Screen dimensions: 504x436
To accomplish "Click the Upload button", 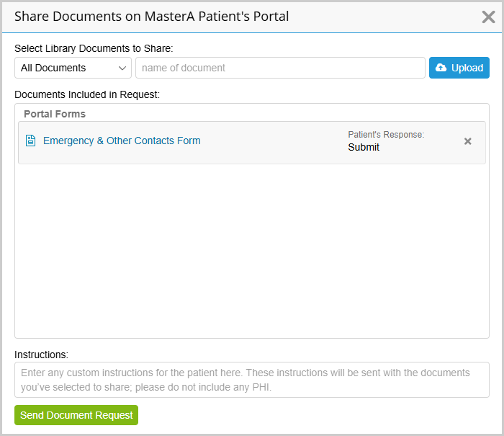I will point(459,68).
